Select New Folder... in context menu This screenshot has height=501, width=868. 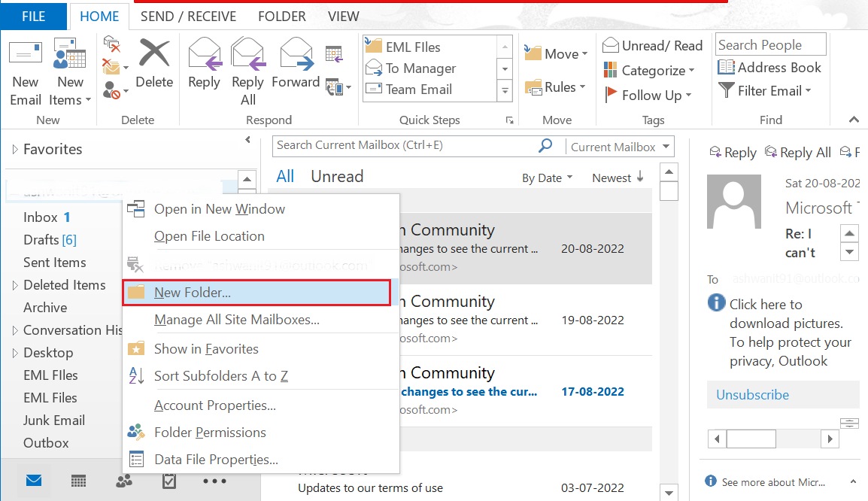pyautogui.click(x=256, y=293)
